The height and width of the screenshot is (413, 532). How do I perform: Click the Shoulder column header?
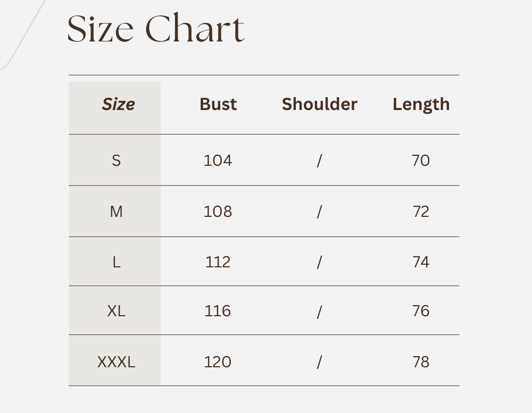pyautogui.click(x=319, y=104)
